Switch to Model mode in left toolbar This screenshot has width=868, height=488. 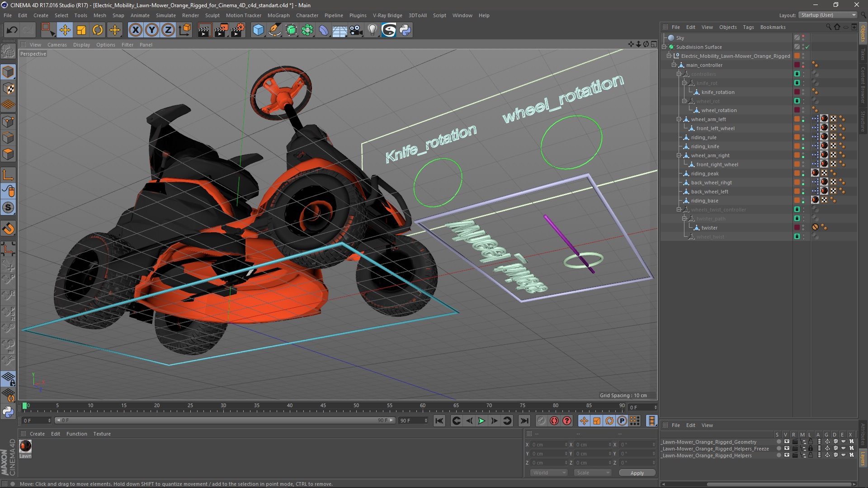coord(8,72)
